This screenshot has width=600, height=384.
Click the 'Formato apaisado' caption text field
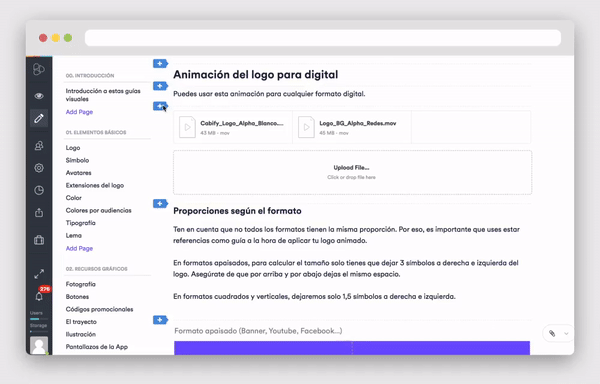258,331
